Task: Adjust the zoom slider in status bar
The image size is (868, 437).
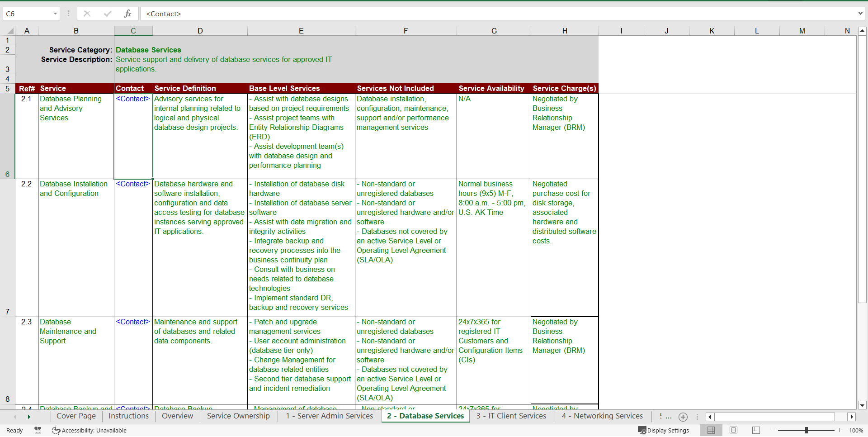Action: [806, 430]
